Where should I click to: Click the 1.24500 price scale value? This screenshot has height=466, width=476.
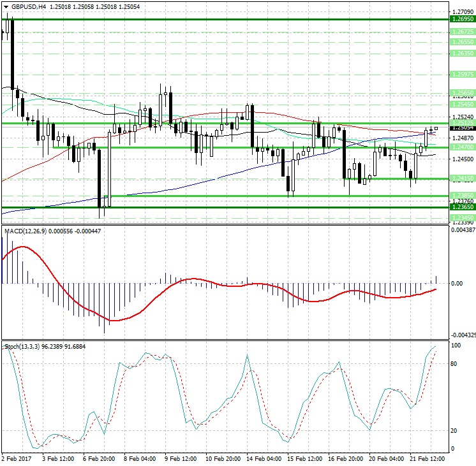pos(463,159)
